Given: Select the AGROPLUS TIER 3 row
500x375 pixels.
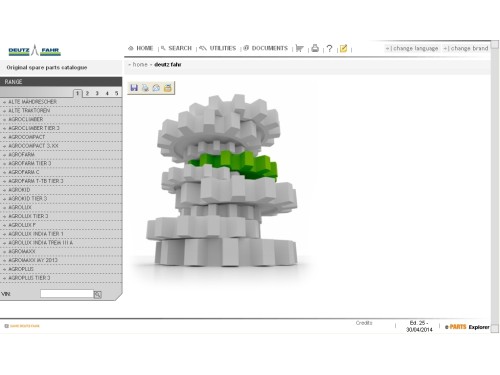Looking at the screenshot, I should tap(61, 278).
